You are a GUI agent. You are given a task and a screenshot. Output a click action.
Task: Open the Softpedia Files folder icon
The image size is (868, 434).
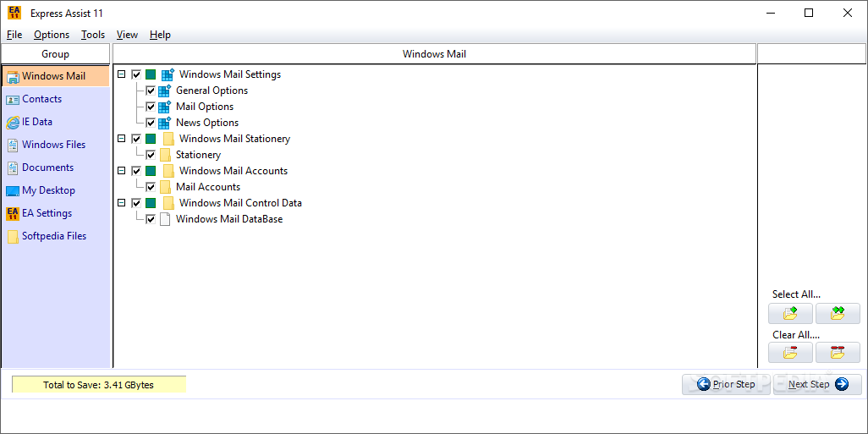click(x=13, y=236)
